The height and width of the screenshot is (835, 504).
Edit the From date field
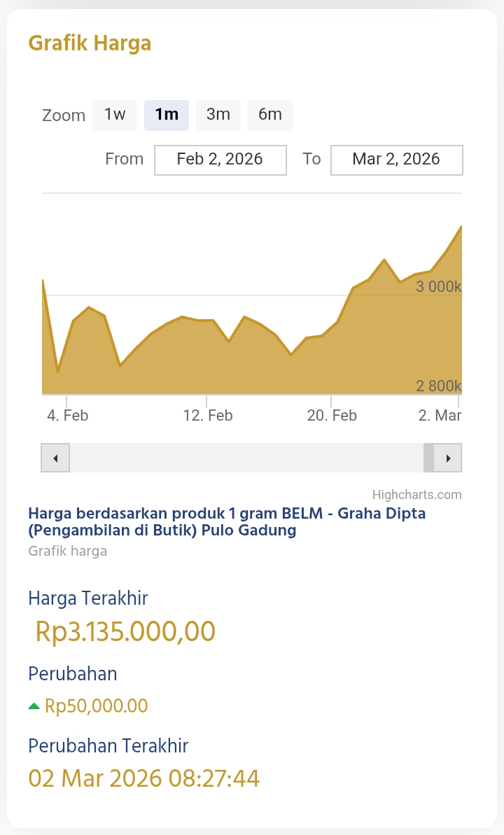220,160
